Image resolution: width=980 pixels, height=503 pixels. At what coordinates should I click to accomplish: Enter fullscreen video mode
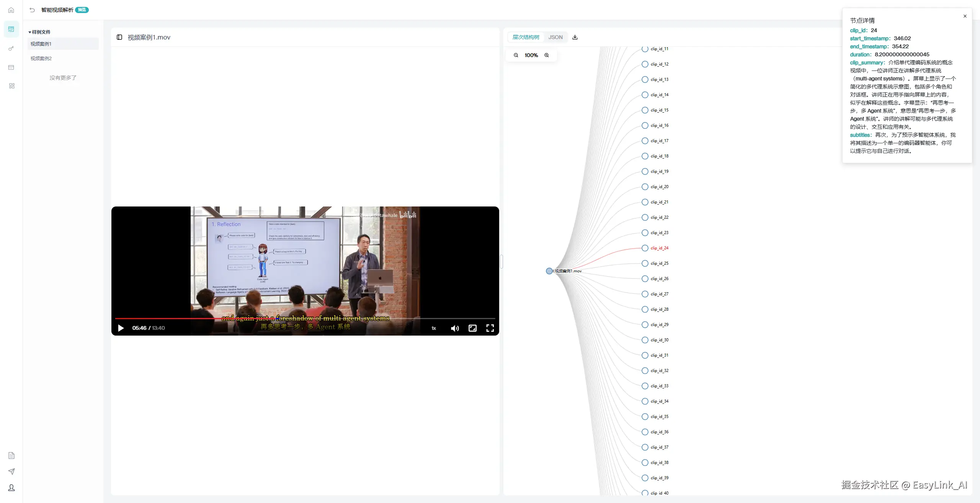pos(490,328)
